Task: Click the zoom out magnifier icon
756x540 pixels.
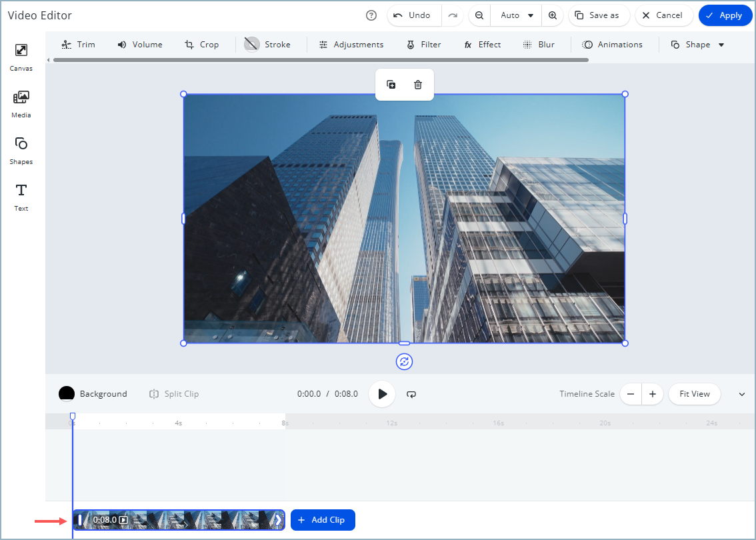Action: coord(479,15)
